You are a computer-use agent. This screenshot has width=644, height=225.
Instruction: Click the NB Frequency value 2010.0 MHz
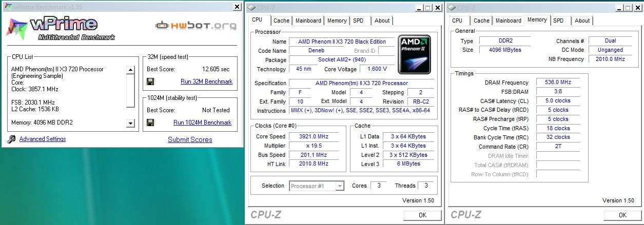[x=610, y=59]
